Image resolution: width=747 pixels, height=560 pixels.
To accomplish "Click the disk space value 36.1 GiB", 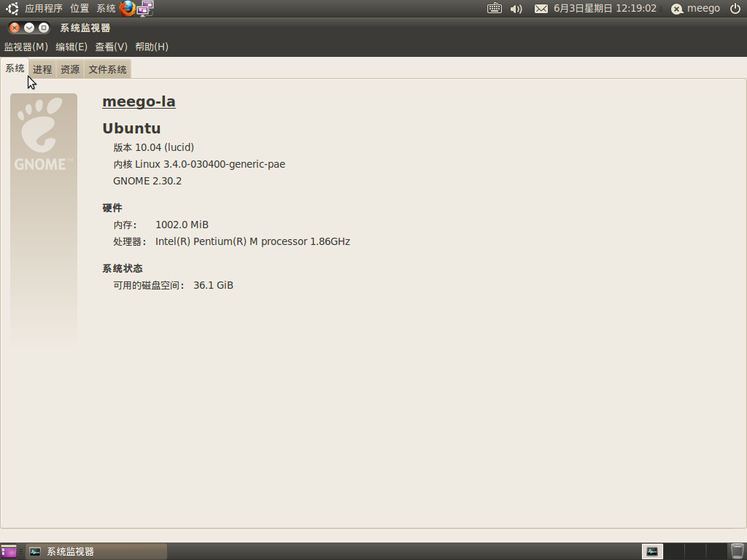I will 214,285.
